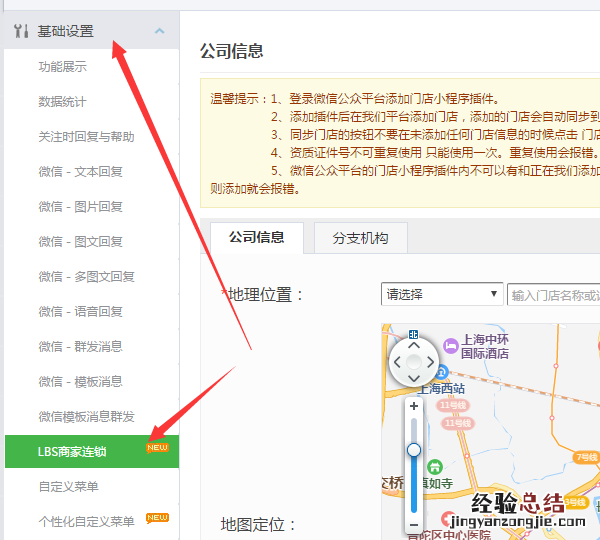Pan the map right with the arrow

click(430, 362)
